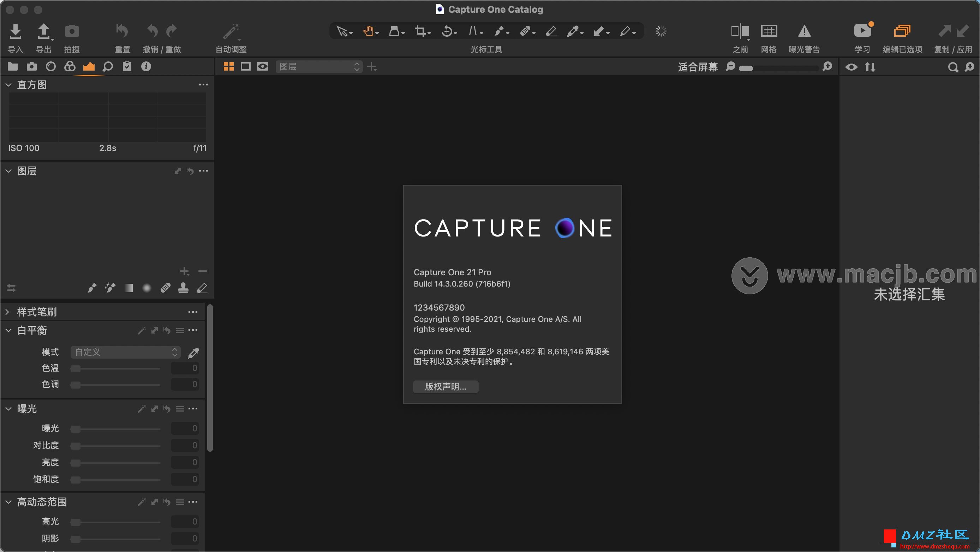The width and height of the screenshot is (980, 552).
Task: Click the Copy adjustments arrow icon
Action: click(x=944, y=31)
